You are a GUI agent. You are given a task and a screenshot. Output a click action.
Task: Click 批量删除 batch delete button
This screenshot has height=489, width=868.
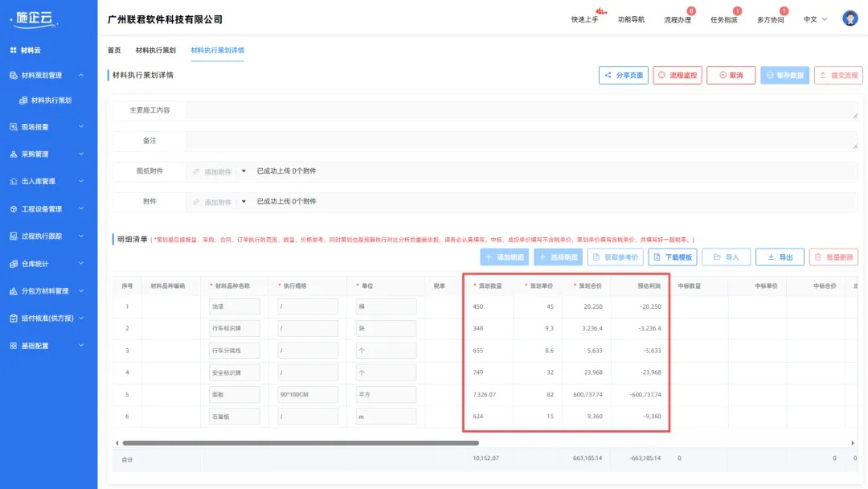(x=833, y=257)
